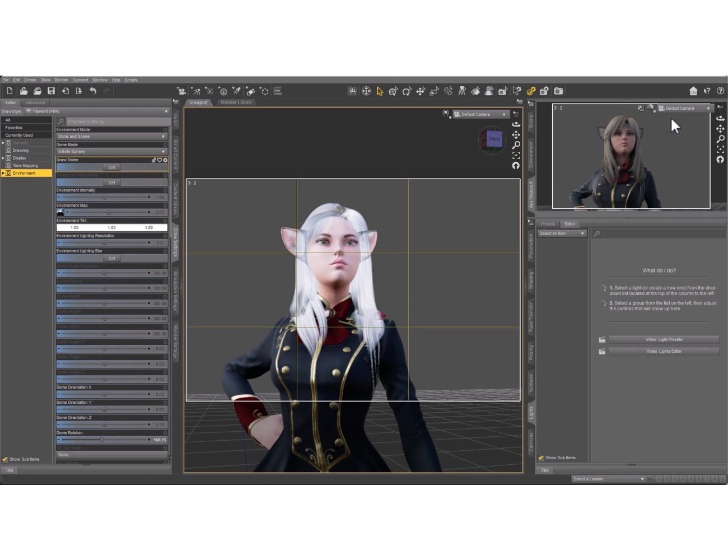Select the Universal translate tool
The image size is (728, 560).
click(x=421, y=91)
